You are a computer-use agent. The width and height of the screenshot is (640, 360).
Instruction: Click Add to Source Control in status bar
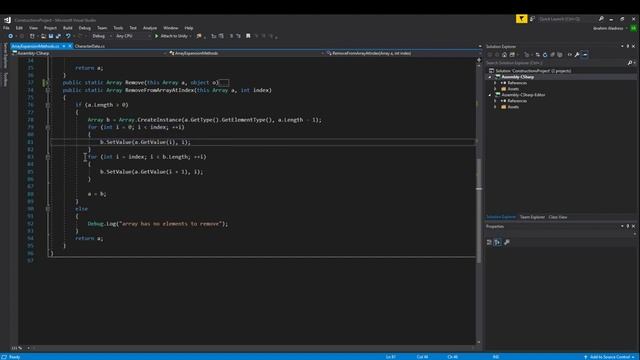610,357
